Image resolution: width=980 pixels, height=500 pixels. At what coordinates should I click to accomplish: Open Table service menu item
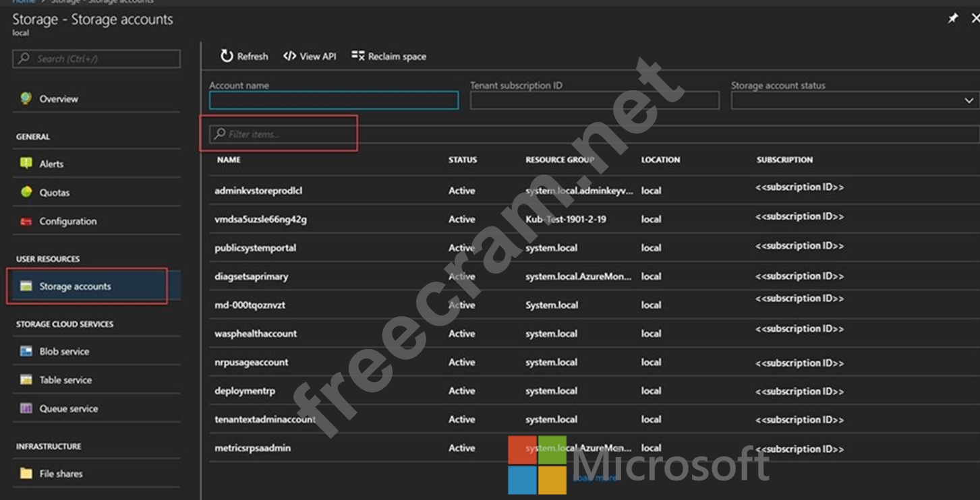click(x=65, y=380)
